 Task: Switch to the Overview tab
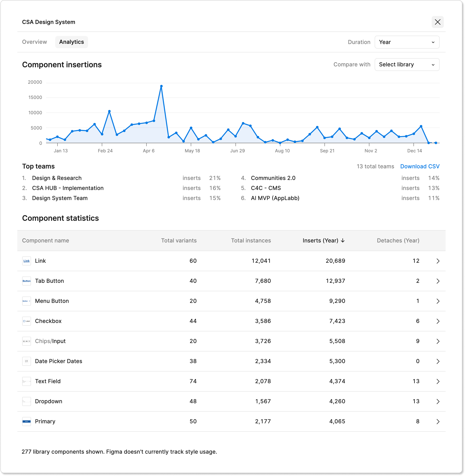point(34,42)
